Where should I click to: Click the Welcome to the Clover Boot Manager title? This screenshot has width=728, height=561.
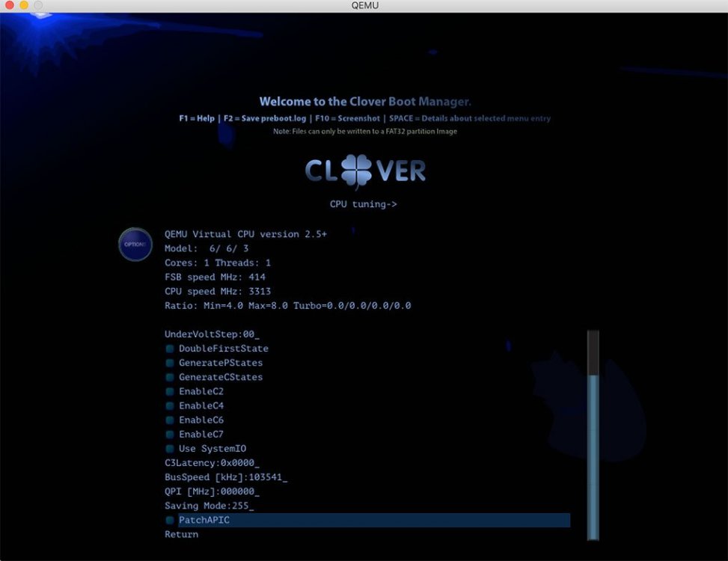point(365,102)
